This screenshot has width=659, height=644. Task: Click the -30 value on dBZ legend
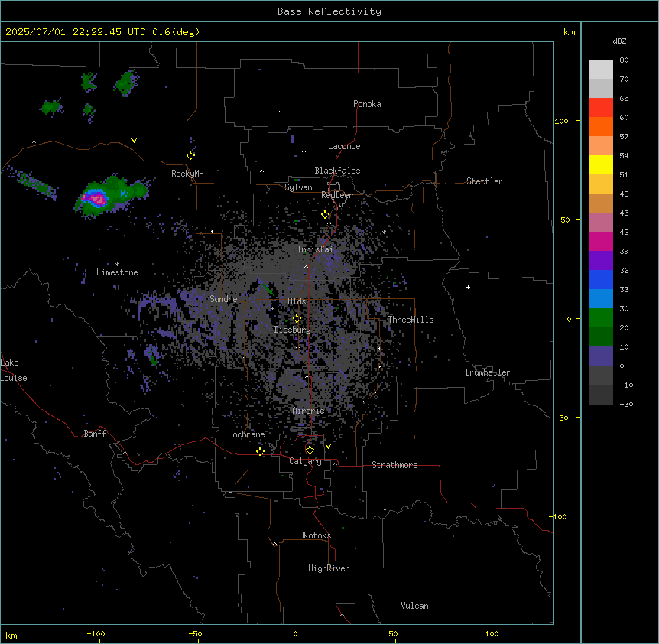(x=626, y=404)
